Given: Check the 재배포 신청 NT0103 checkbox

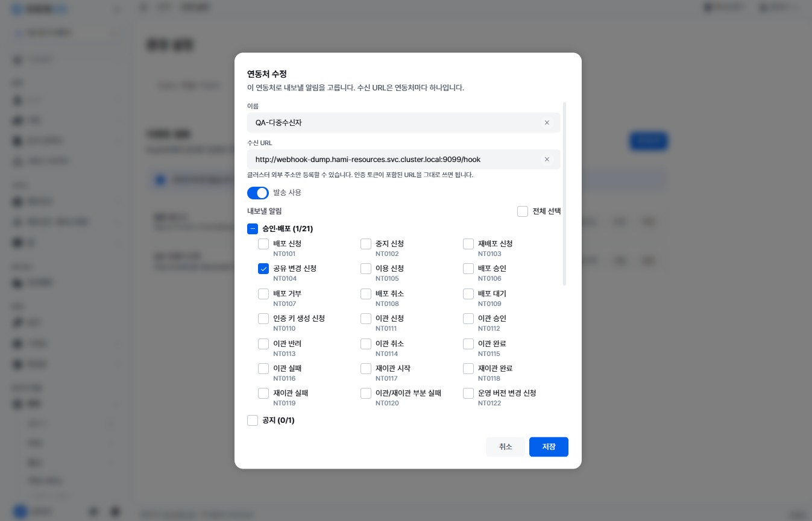Looking at the screenshot, I should click(468, 244).
